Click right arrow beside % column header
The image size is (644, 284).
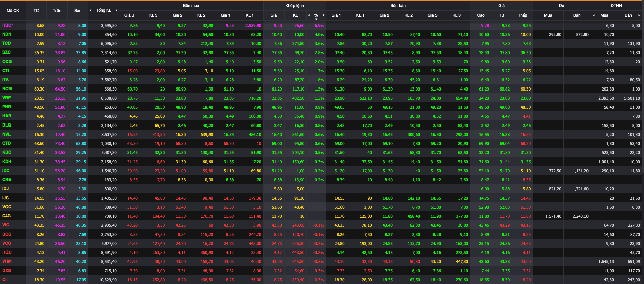[324, 15]
